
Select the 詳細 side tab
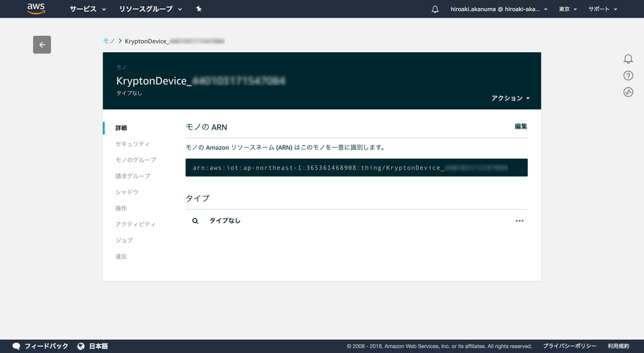[x=121, y=128]
